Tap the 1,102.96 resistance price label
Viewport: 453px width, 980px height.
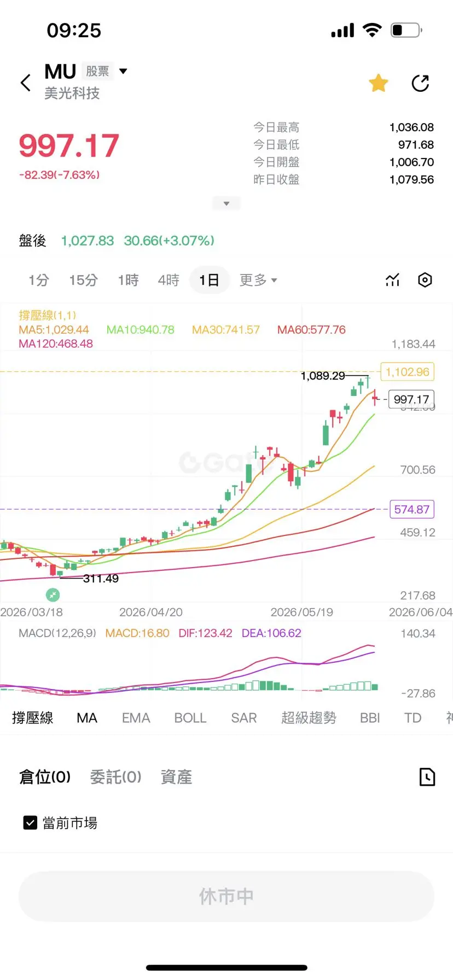tap(408, 372)
